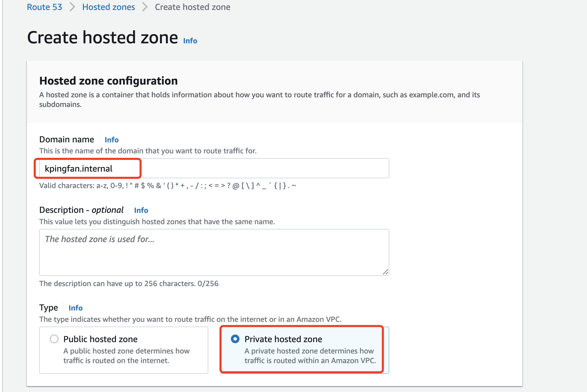Click the Public hosted zone option card description
The width and height of the screenshot is (587, 392).
coord(126,356)
